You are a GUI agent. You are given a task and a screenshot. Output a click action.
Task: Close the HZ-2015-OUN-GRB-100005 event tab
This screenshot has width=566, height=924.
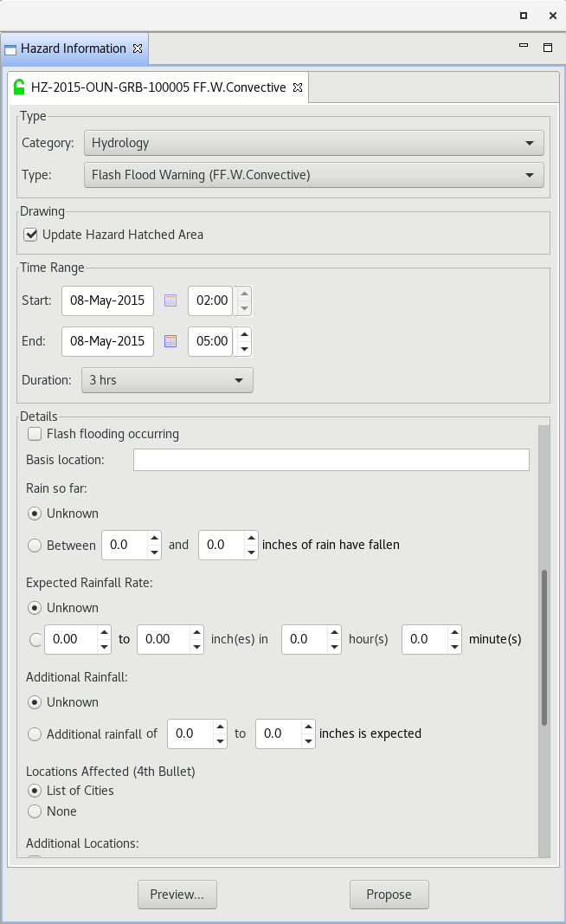coord(298,87)
